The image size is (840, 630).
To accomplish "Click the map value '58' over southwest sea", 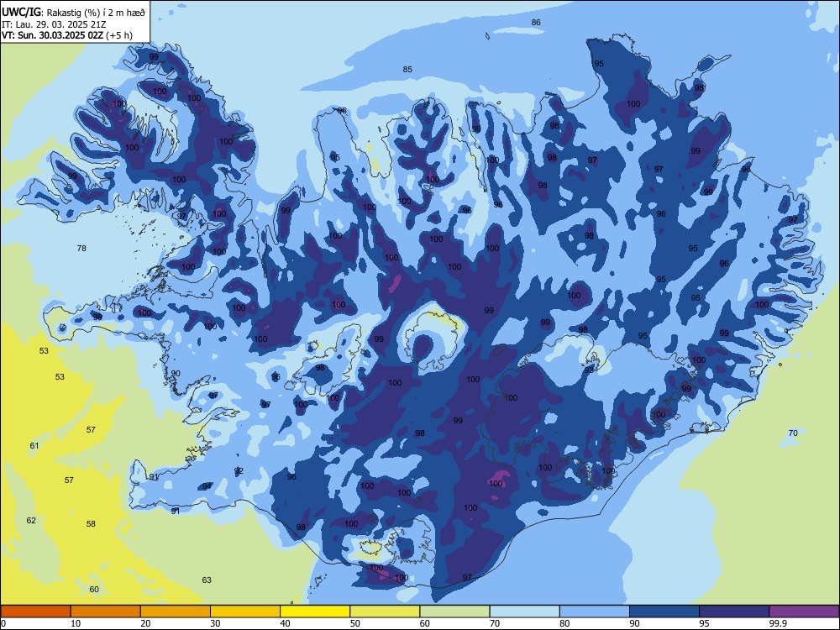I will [x=91, y=523].
